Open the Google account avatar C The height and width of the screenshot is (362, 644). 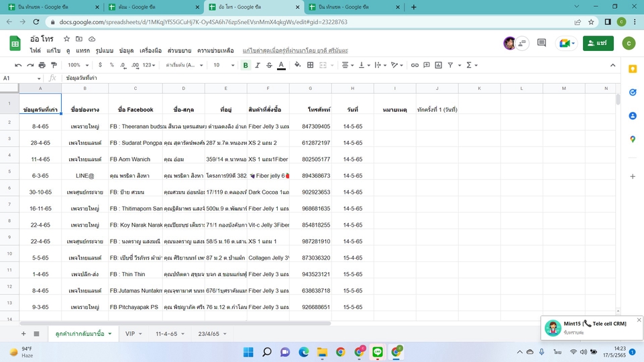click(x=629, y=43)
